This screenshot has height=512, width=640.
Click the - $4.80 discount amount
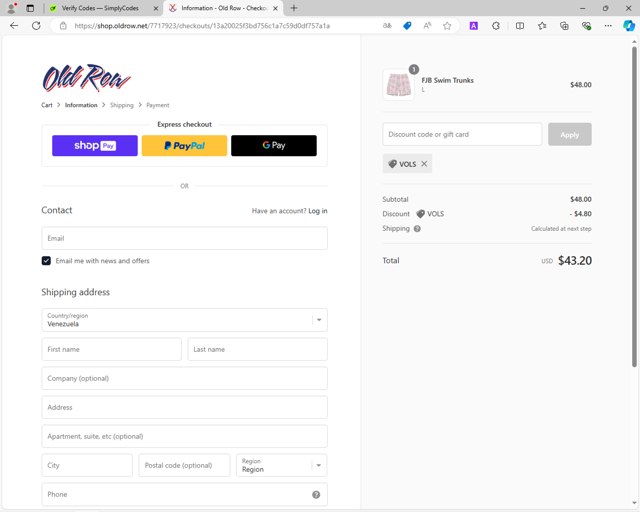coord(580,214)
